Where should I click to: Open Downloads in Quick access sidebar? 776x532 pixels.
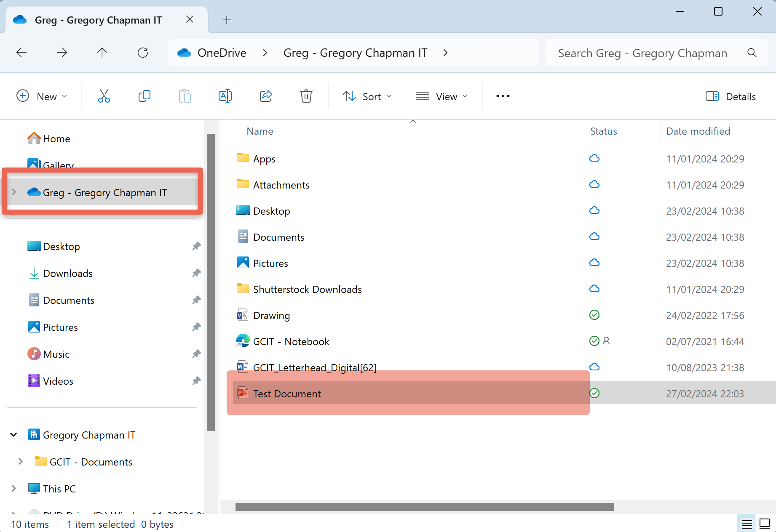67,274
